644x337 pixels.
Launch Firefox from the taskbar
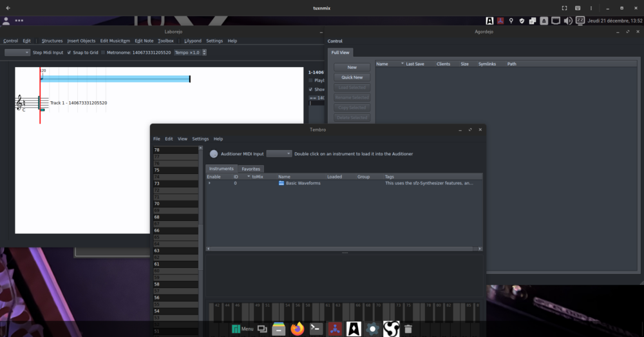click(x=298, y=329)
